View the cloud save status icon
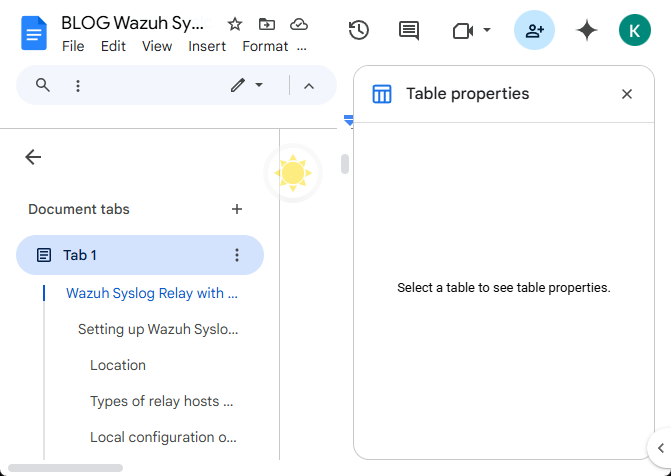The image size is (671, 476). [x=299, y=24]
